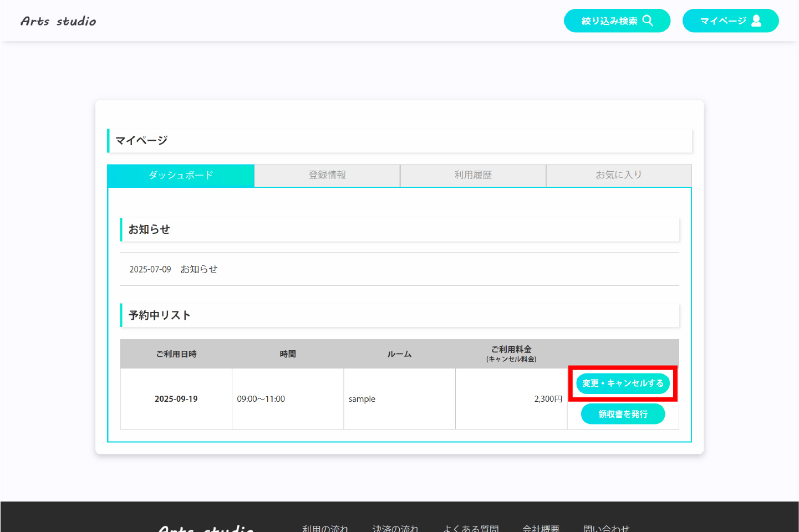Open the 利用の流れ footer link

[x=325, y=528]
